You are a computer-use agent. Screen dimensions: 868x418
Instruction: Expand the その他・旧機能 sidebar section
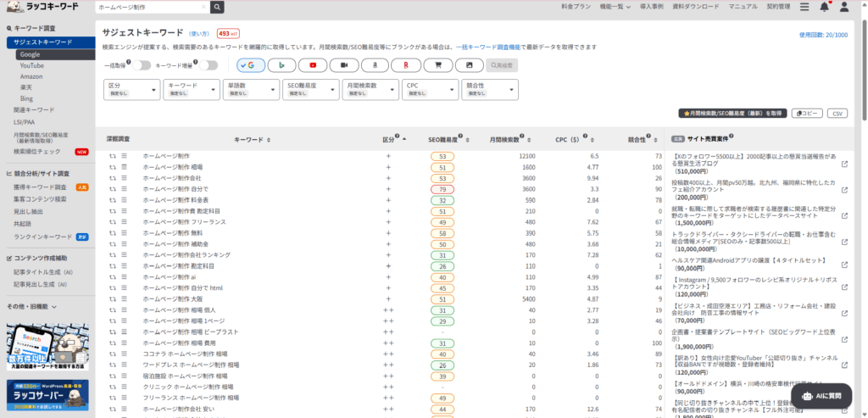(31, 306)
